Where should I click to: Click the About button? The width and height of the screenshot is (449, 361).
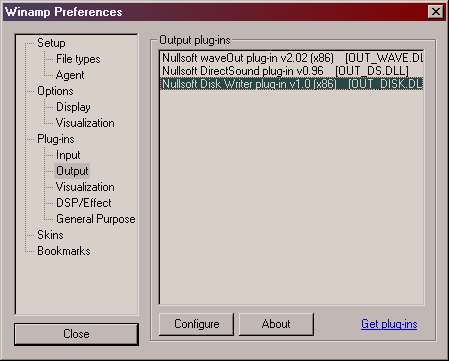276,324
